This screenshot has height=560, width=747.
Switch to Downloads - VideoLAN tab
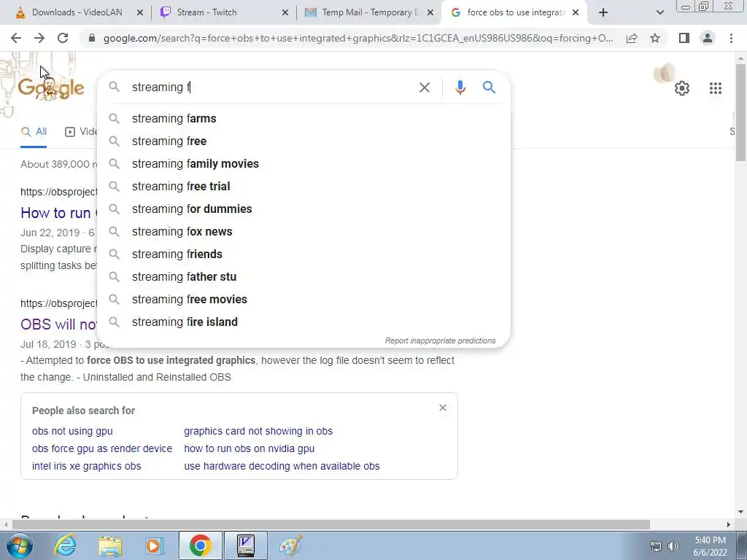click(76, 12)
